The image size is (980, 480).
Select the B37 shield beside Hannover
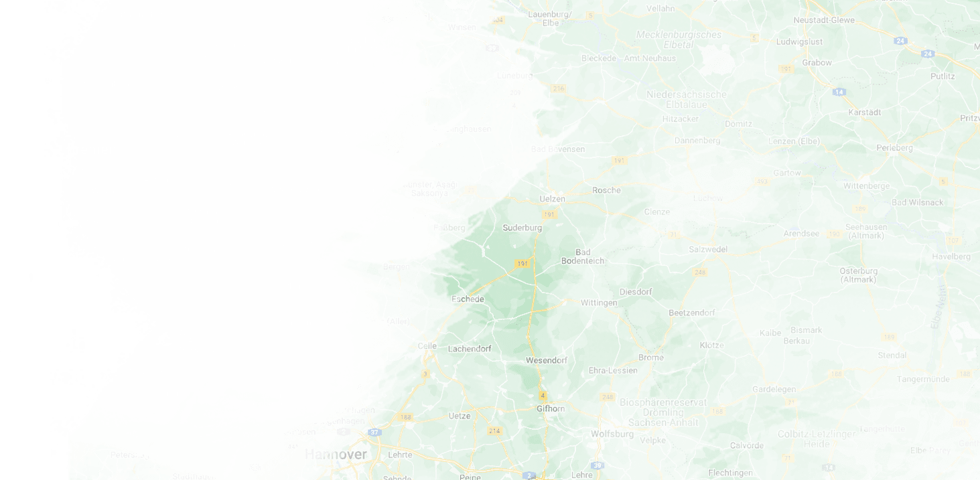coord(373,432)
